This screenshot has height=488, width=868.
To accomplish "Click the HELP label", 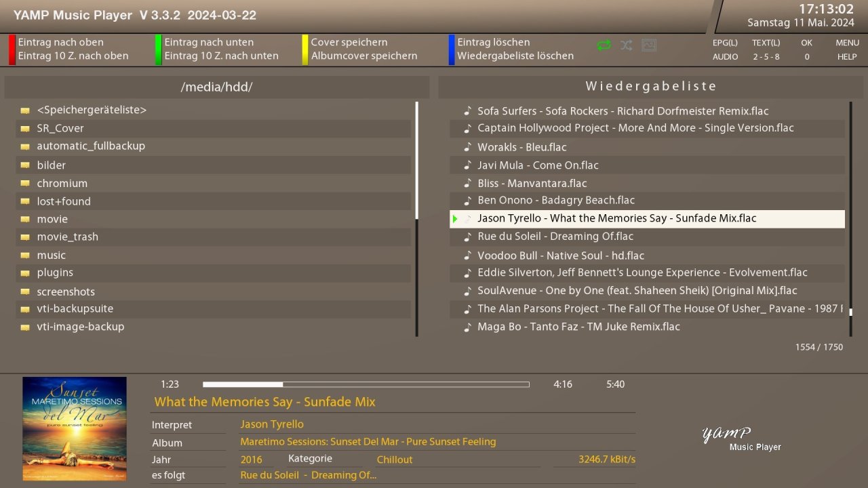I will 847,57.
